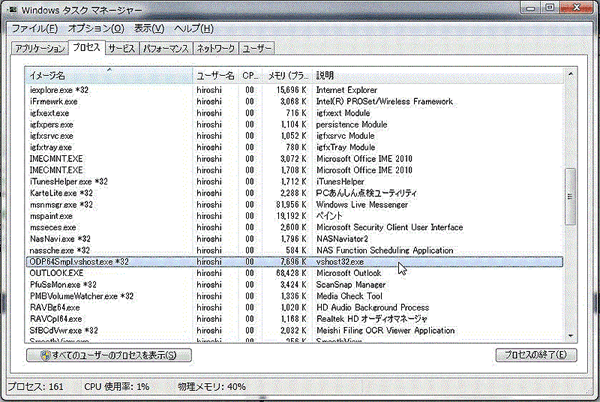Click the Internet Explorer description text
This screenshot has width=600, height=402.
coord(347,90)
